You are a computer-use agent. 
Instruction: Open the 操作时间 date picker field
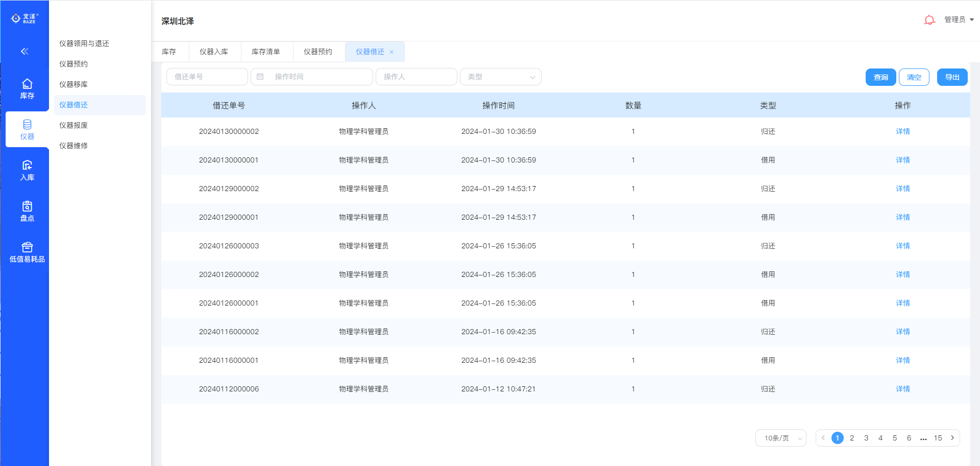[x=311, y=77]
